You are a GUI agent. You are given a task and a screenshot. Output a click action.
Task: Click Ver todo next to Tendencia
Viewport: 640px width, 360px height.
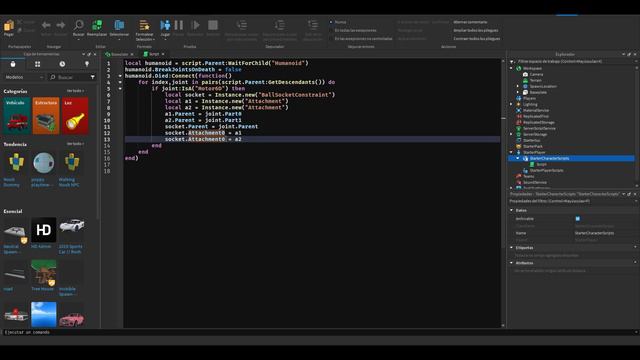click(75, 144)
